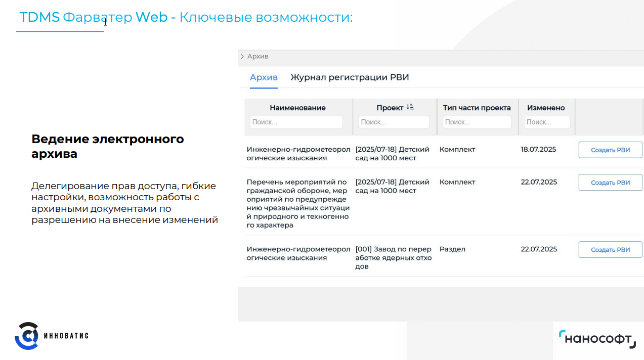
Task: Switch to Журнал регистрации РВИ tab
Action: (x=350, y=77)
